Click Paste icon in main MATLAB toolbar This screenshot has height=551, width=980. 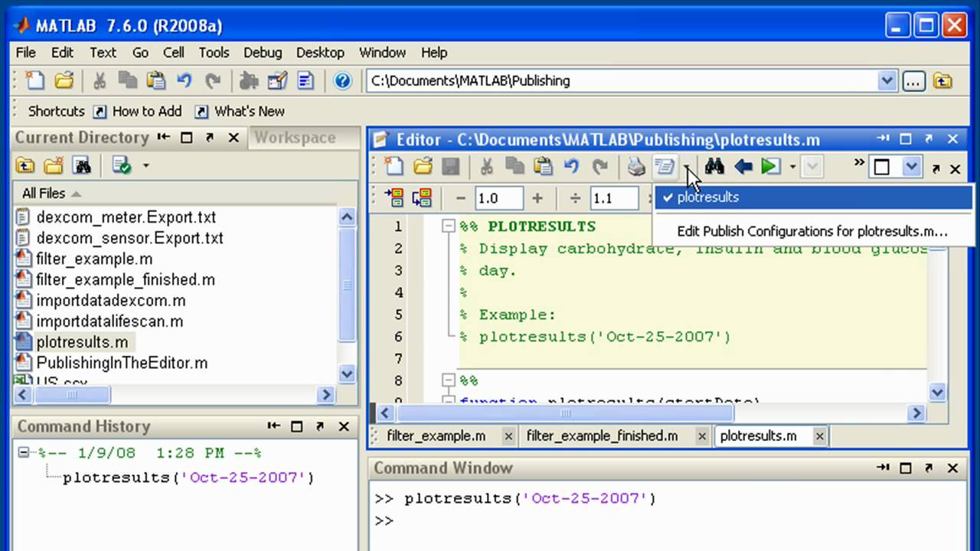coord(156,80)
